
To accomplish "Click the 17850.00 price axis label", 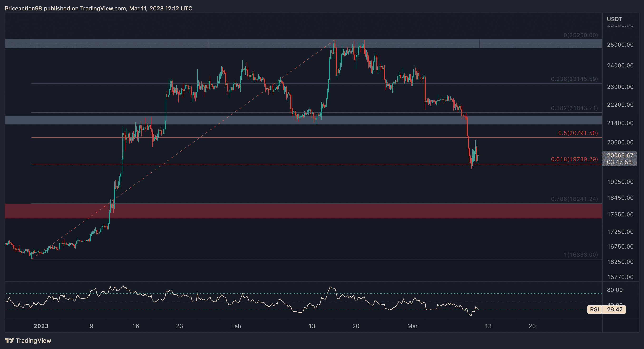I will pyautogui.click(x=620, y=215).
